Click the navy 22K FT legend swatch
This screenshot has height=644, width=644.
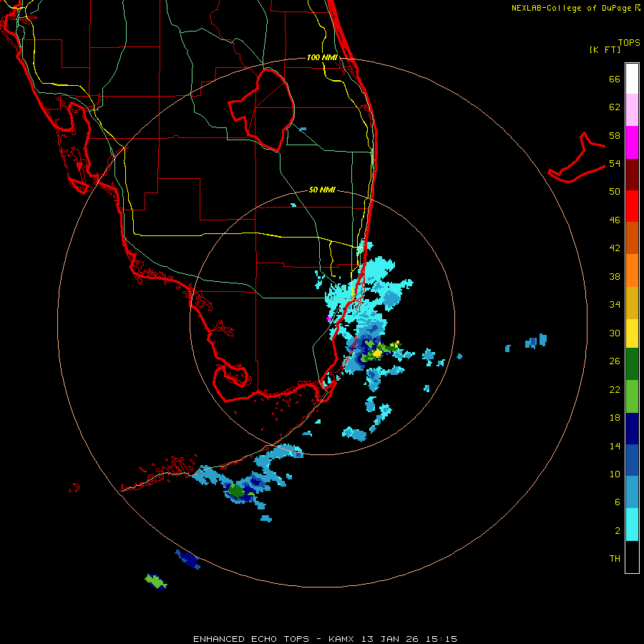[632, 429]
